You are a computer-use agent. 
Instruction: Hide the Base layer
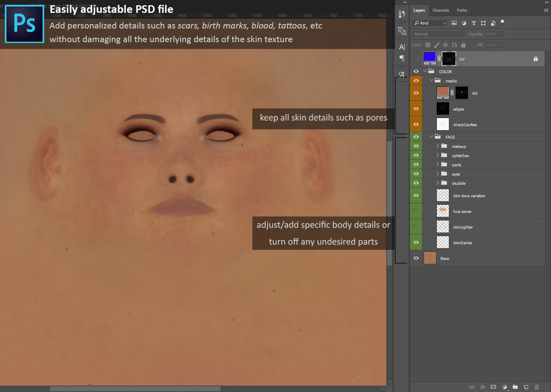coord(416,258)
